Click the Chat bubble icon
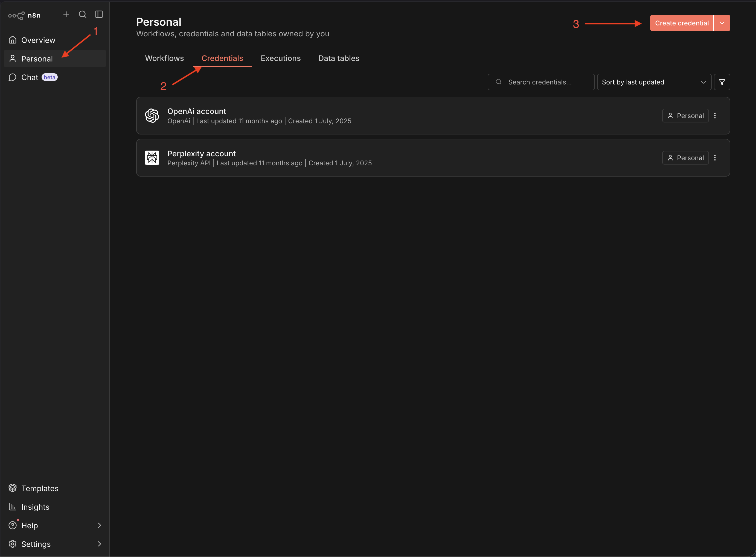Screen dimensions: 756x557 click(x=13, y=77)
